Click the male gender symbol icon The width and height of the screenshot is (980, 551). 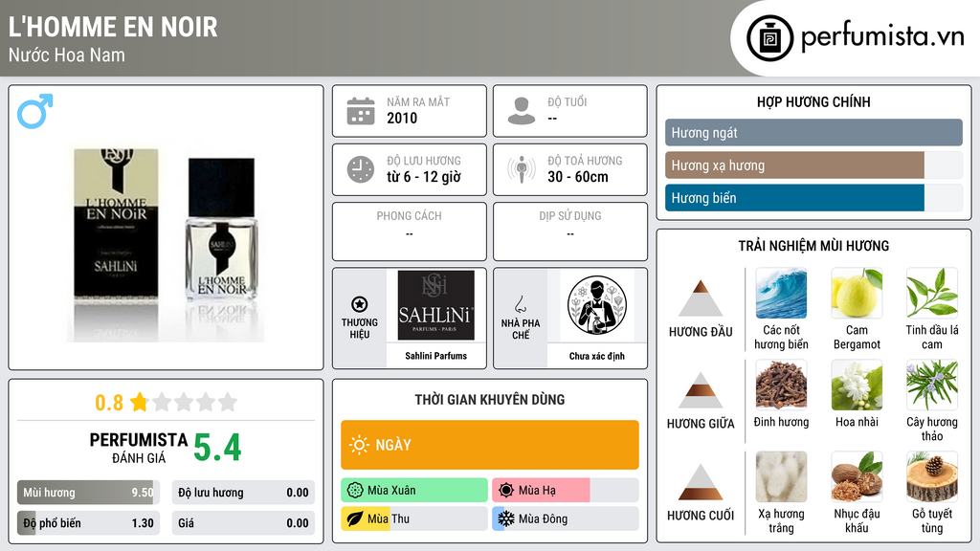(35, 111)
